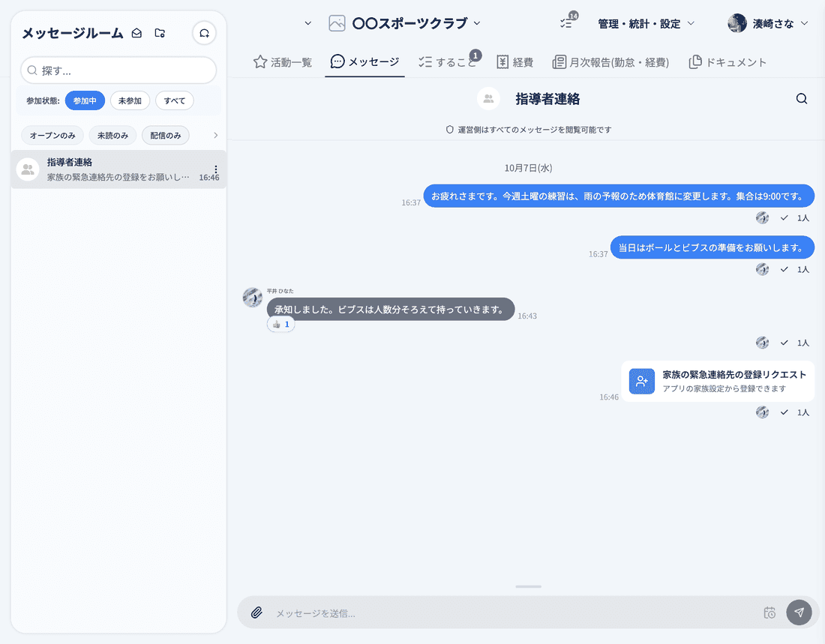Open the 湊崎さな user menu chevron

[804, 23]
